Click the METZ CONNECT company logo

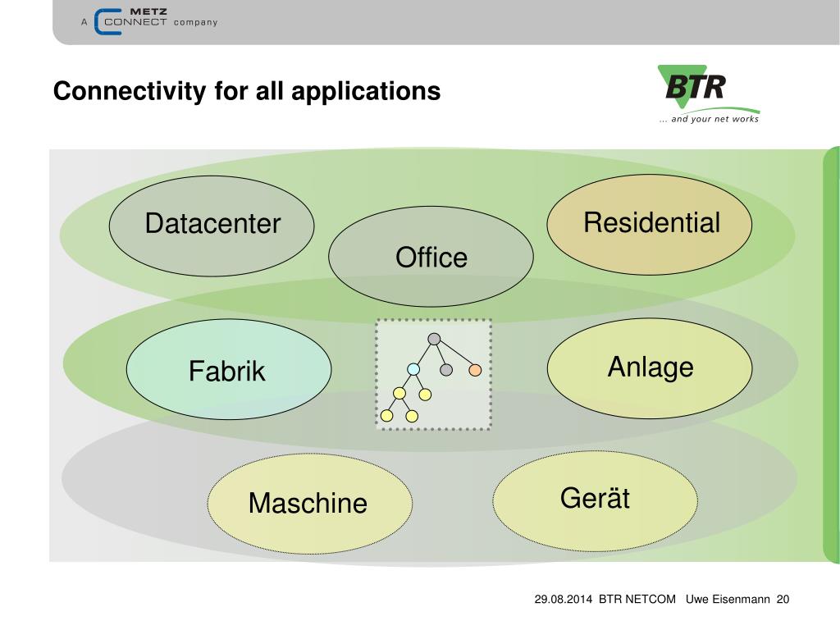coord(149,22)
